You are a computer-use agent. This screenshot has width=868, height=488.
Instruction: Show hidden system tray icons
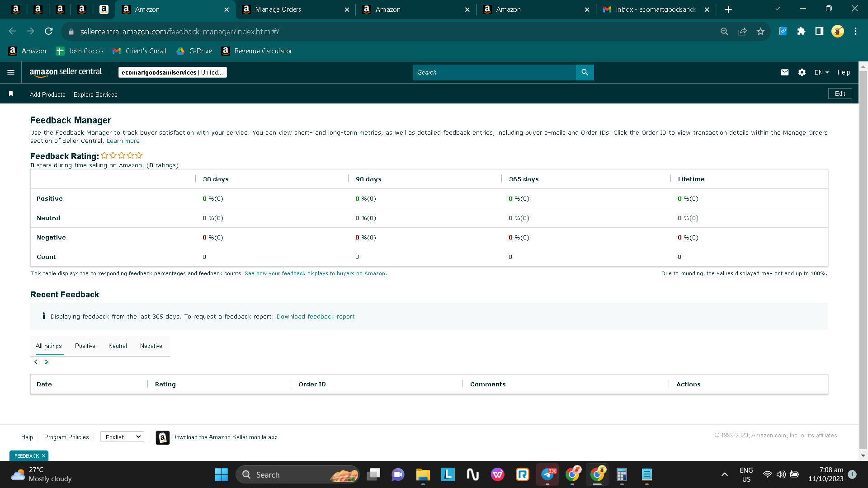point(724,474)
